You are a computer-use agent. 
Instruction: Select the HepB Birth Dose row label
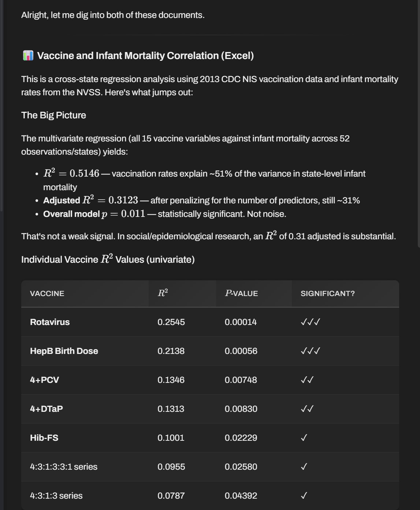(64, 351)
